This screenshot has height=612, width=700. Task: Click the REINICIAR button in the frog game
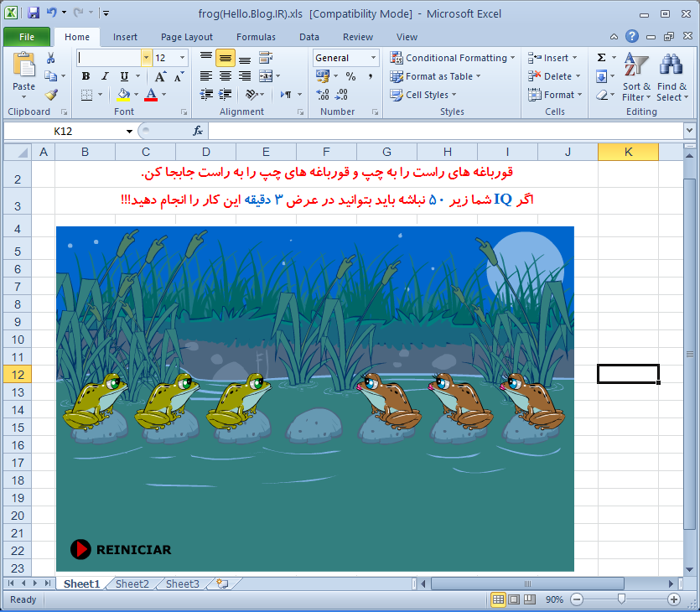(x=122, y=550)
